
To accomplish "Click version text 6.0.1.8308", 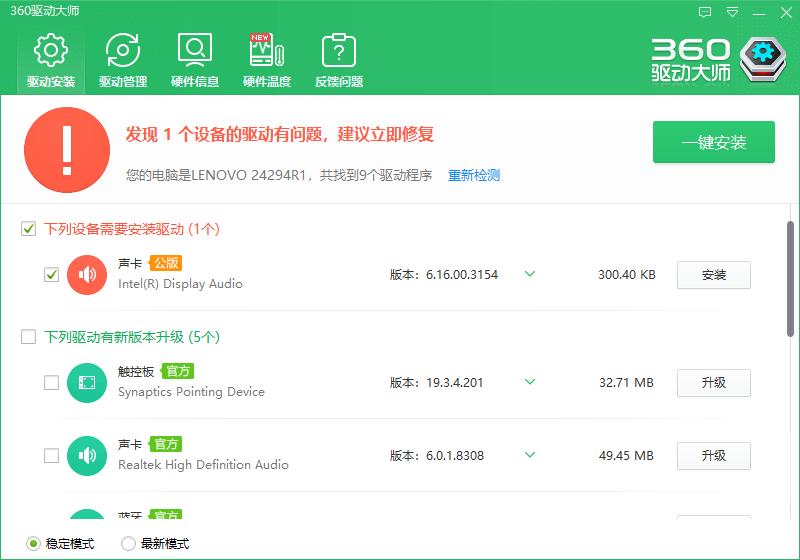I will (455, 455).
